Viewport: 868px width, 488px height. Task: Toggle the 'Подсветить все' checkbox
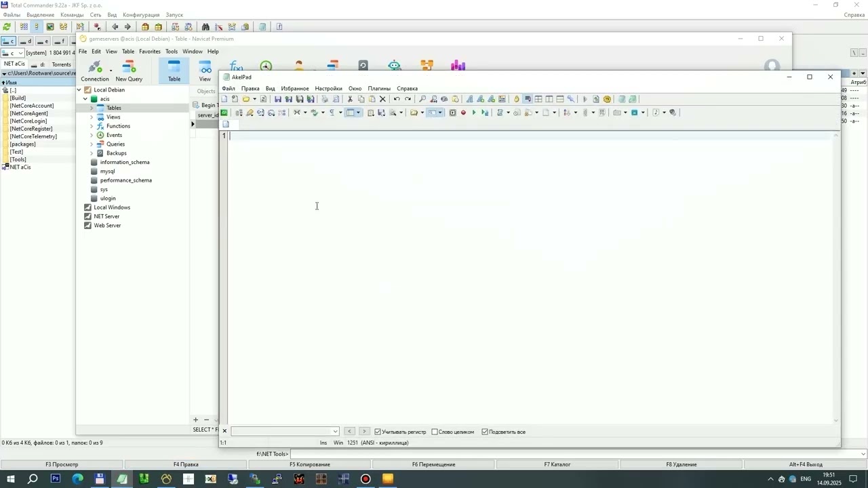point(485,432)
